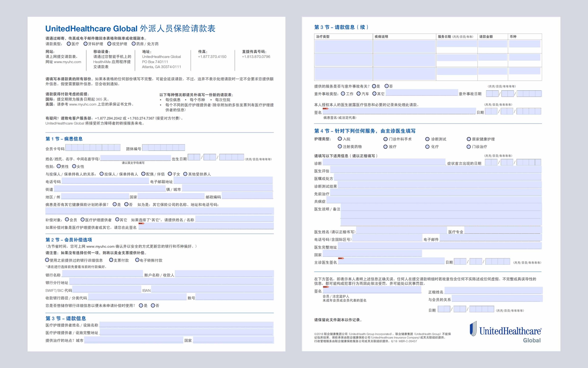Click the SWIFT/BIC 代码 field
The width and height of the screenshot is (588, 368).
[x=107, y=289]
